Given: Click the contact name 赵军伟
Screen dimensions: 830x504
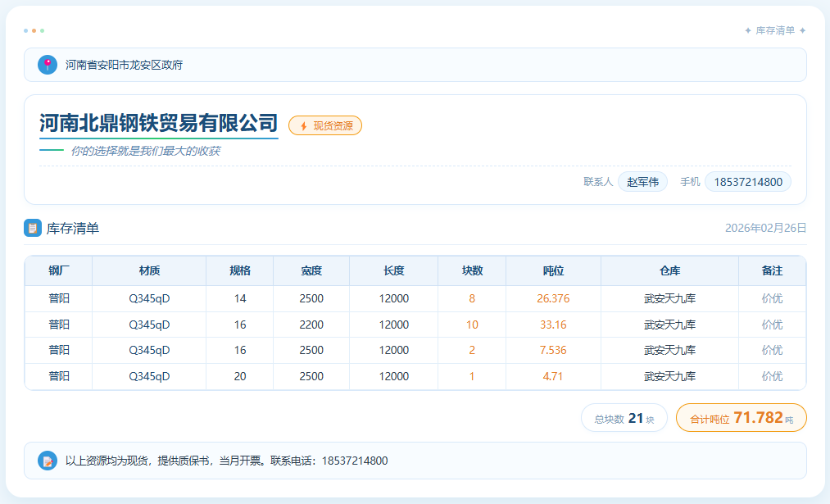Looking at the screenshot, I should coord(642,182).
